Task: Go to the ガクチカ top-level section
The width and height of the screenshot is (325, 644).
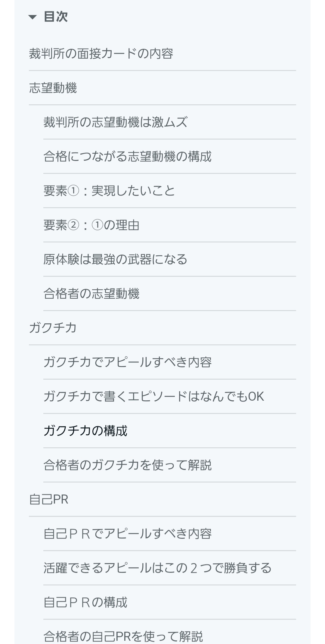Action: point(53,328)
